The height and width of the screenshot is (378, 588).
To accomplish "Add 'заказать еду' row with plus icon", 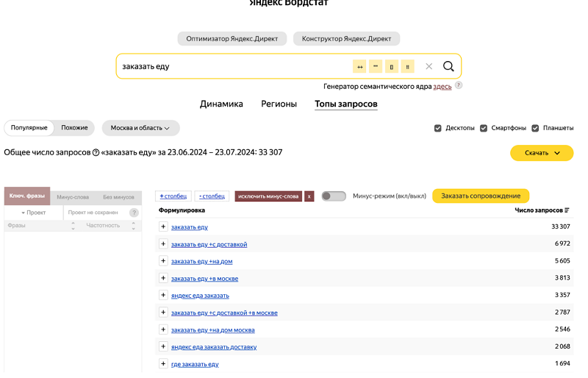I will 163,227.
